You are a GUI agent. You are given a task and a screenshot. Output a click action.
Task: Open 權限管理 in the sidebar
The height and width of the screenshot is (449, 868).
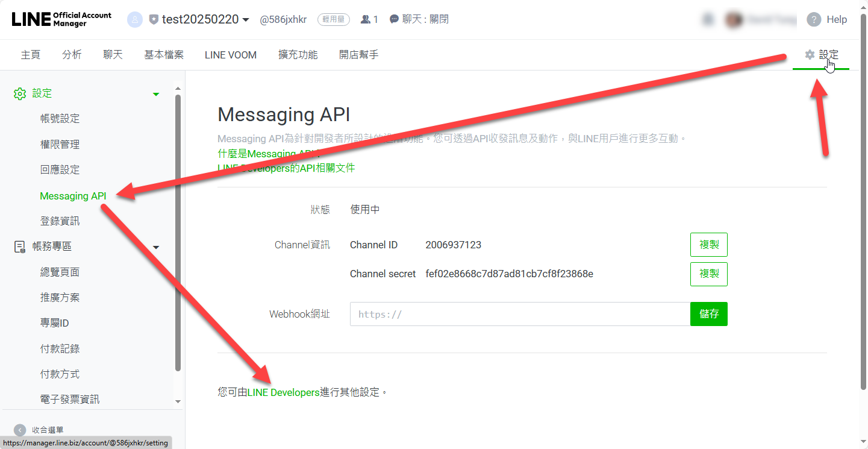coord(60,145)
